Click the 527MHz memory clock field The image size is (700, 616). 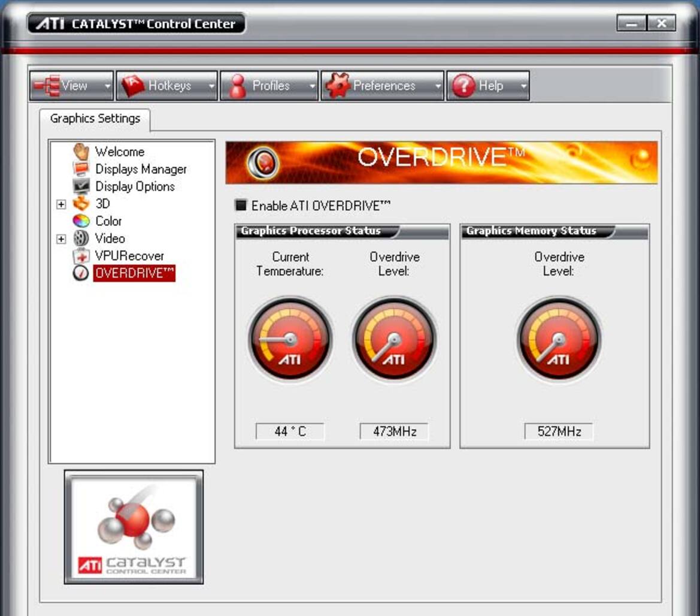pos(559,431)
